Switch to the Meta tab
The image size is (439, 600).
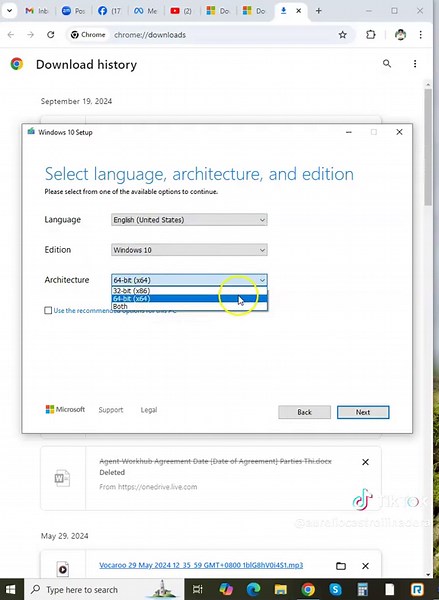[145, 11]
